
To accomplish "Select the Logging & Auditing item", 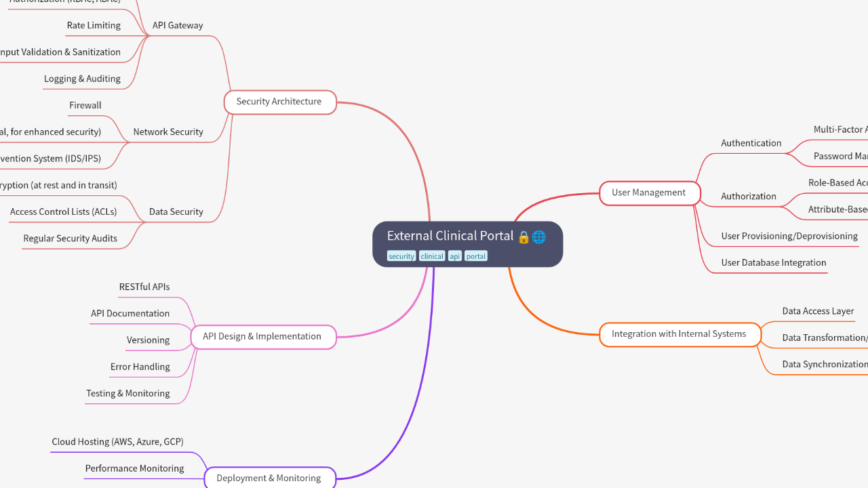I will 82,79.
